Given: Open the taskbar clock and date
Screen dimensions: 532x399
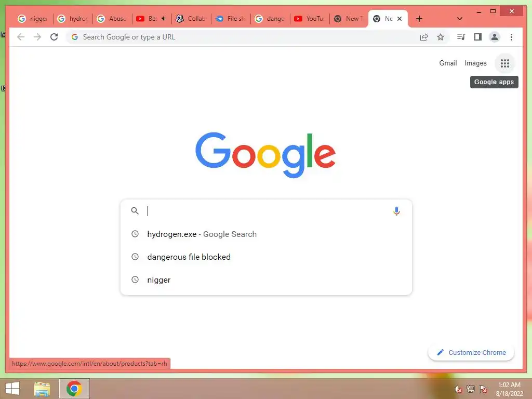Looking at the screenshot, I should (509, 389).
